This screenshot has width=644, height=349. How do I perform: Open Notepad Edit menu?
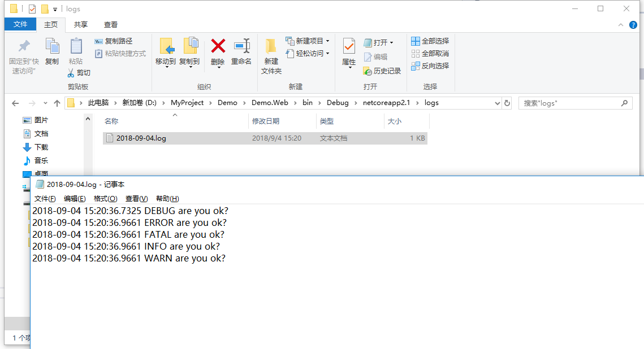(x=75, y=198)
